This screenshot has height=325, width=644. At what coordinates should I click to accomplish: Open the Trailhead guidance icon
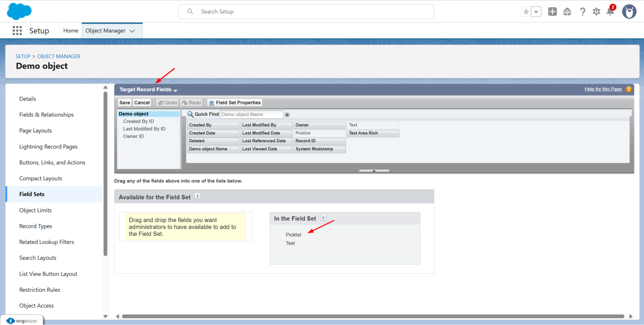pos(567,12)
